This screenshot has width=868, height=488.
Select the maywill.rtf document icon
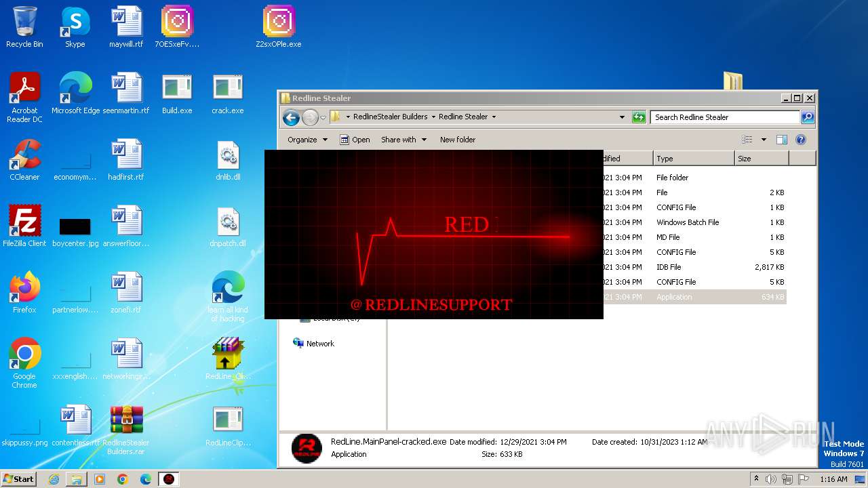pyautogui.click(x=126, y=27)
